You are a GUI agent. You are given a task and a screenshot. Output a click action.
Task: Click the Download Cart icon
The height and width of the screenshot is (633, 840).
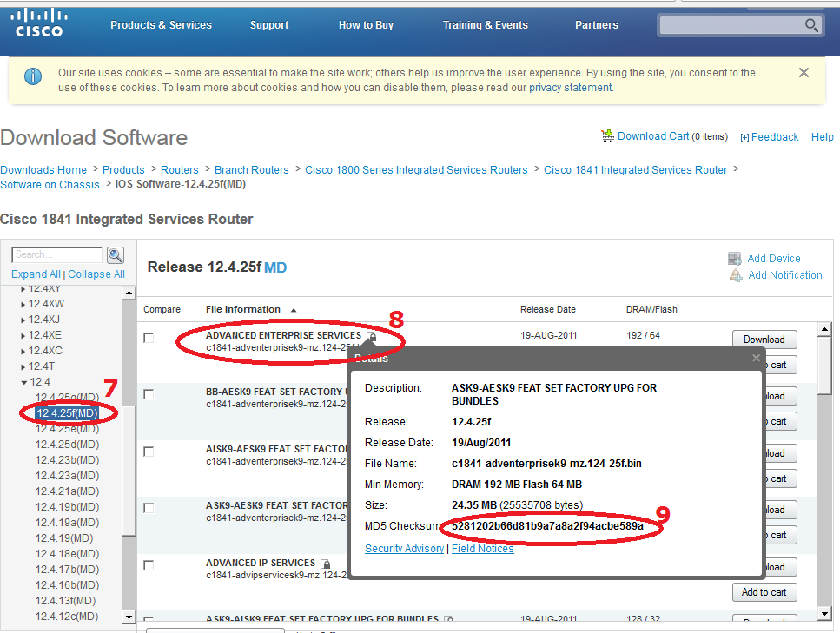(x=607, y=136)
